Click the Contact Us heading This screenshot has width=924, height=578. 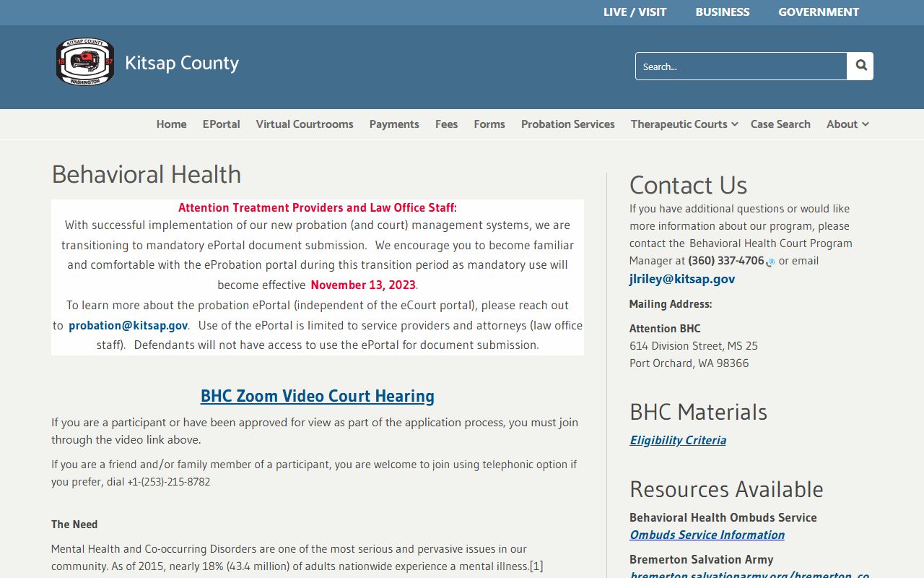pyautogui.click(x=689, y=185)
